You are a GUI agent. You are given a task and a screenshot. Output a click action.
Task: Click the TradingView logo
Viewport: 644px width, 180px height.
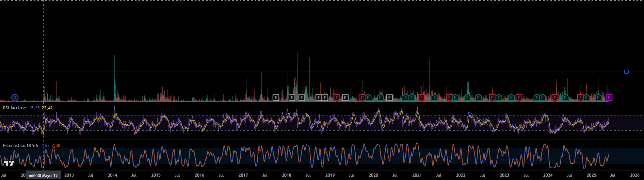tap(9, 163)
